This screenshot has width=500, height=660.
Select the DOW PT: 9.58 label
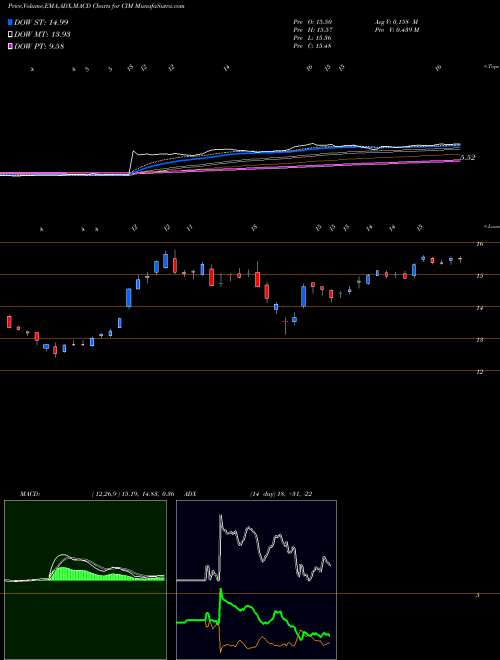pos(39,47)
